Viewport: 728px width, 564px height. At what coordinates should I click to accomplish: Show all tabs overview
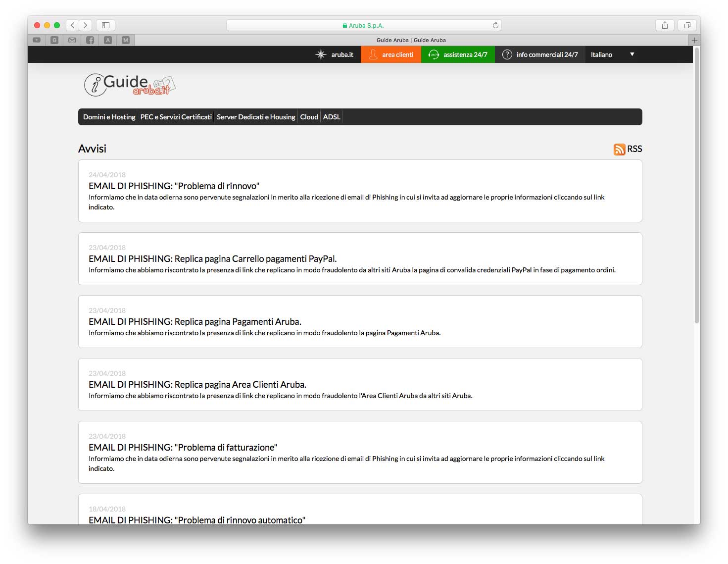(x=687, y=25)
